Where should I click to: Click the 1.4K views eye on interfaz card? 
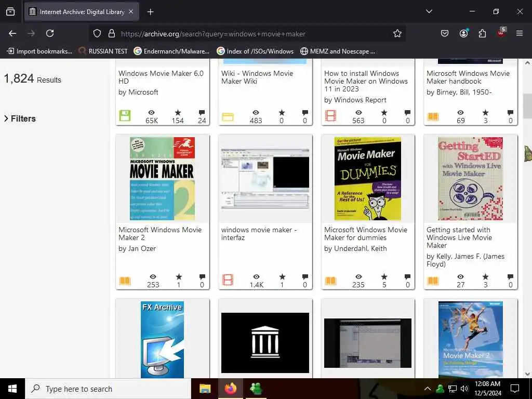tap(256, 276)
